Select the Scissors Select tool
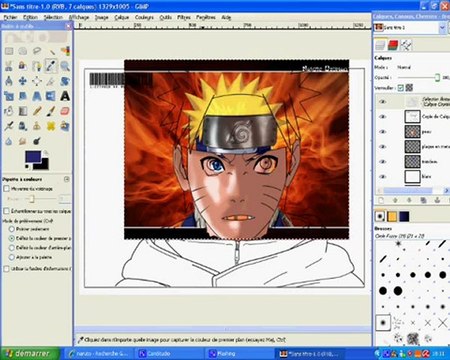Screen dimensions: 450x360 9,66
